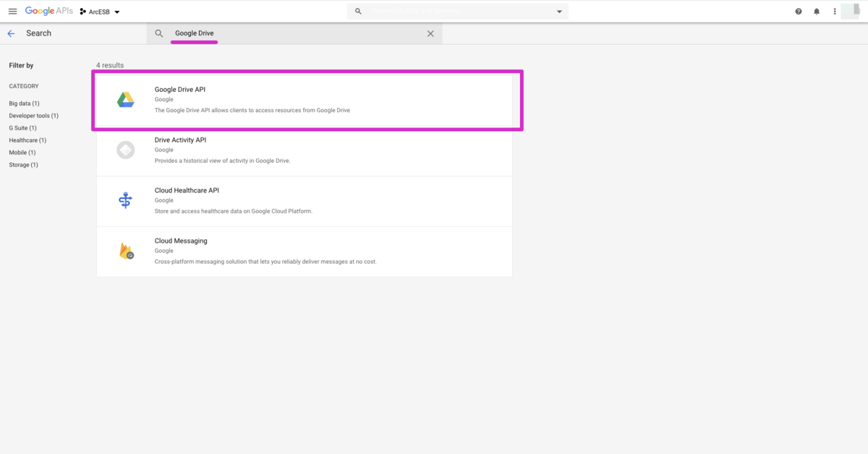The image size is (868, 454).
Task: Click the magnifier icon beside Google Drive
Action: coord(159,33)
